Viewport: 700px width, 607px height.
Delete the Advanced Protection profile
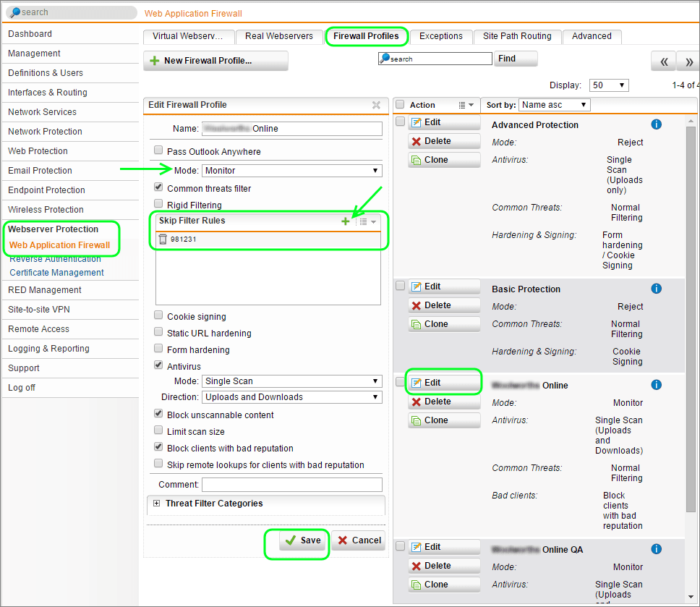pyautogui.click(x=444, y=141)
